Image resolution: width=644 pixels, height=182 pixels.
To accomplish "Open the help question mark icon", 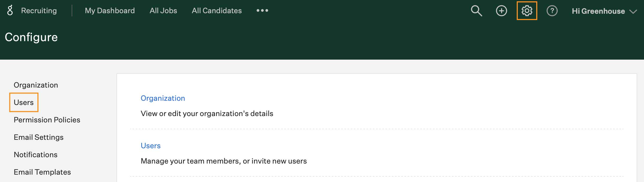I will coord(552,11).
